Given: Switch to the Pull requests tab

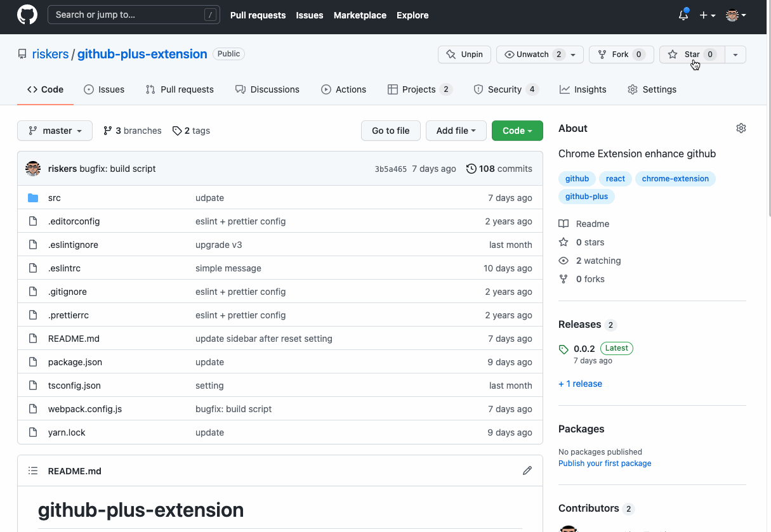Looking at the screenshot, I should click(x=180, y=89).
